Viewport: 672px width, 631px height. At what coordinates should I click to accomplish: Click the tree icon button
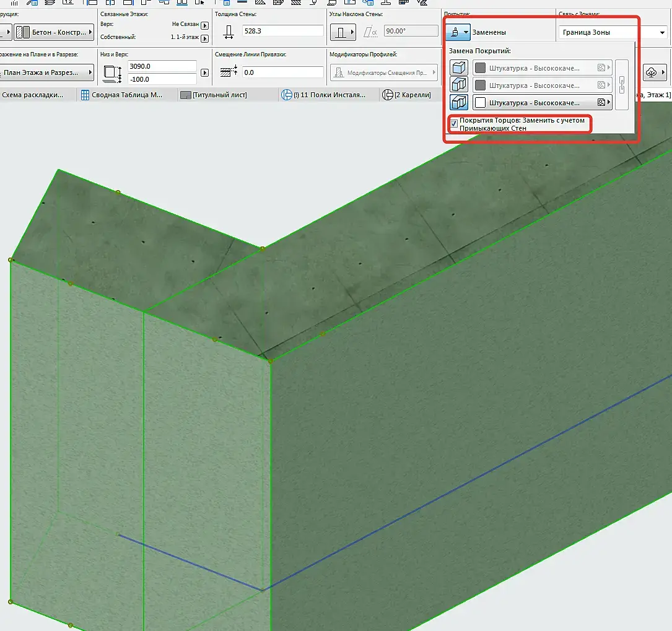pos(655,72)
